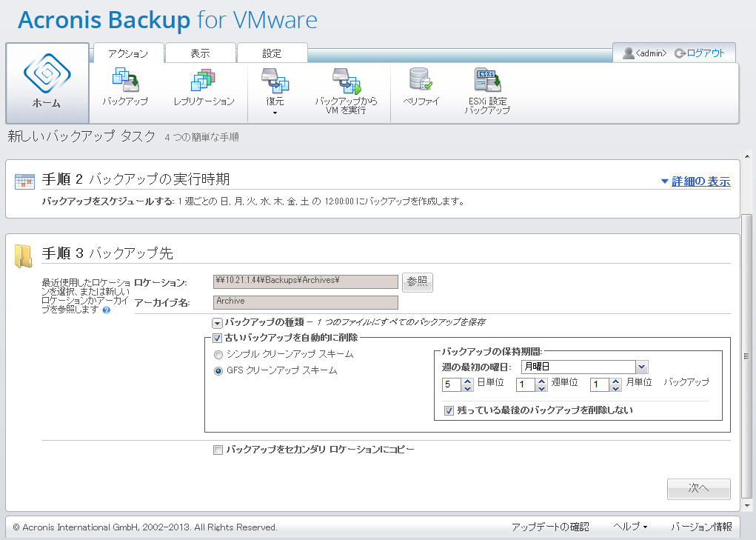Select the Simple cleanup scheme radio button
This screenshot has width=756, height=540.
218,354
